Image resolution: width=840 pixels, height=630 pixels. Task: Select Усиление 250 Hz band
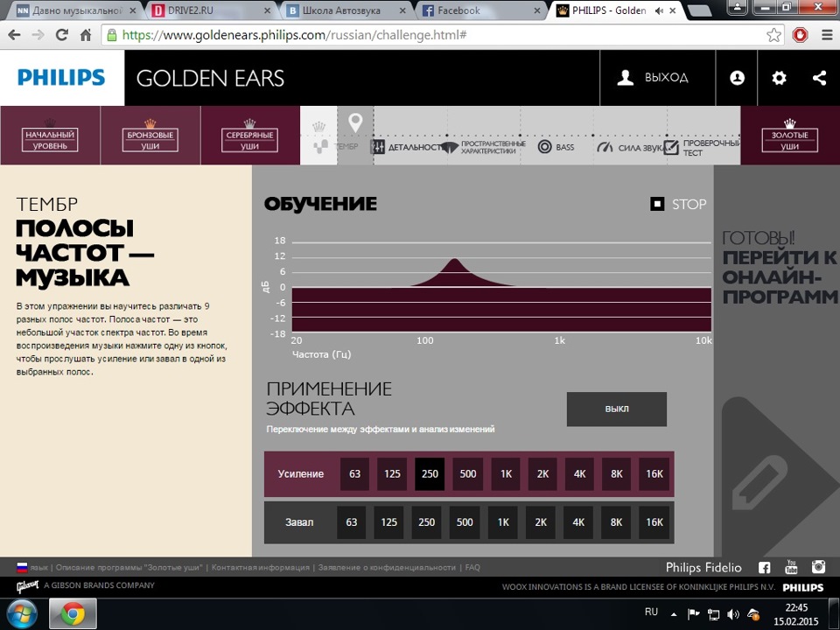(430, 473)
